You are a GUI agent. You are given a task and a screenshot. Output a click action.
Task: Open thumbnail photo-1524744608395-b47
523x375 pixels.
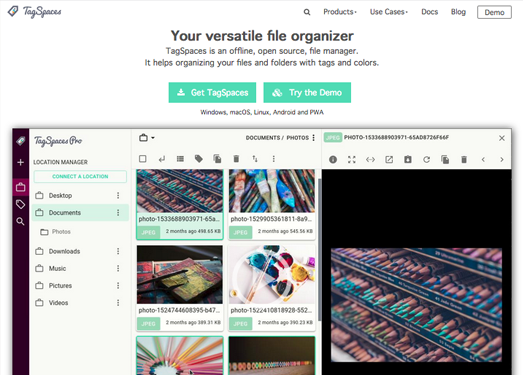pyautogui.click(x=180, y=275)
